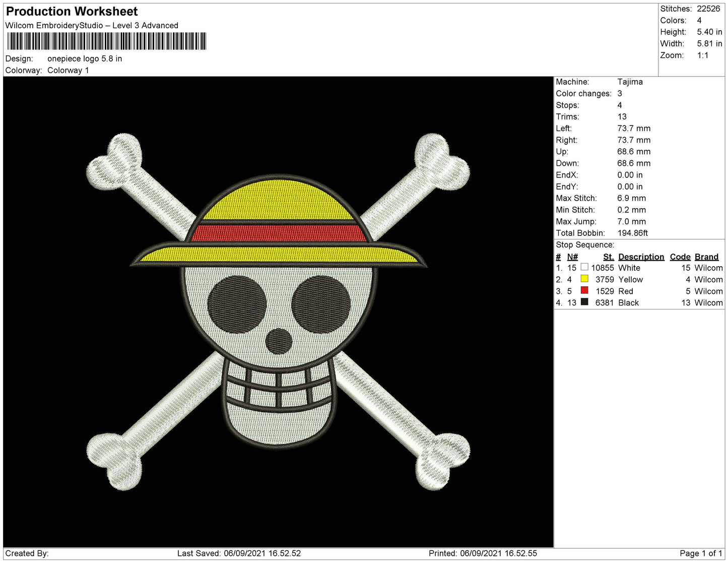Image resolution: width=728 pixels, height=563 pixels.
Task: Click 'Printed: 06/09/2021 16.52.55' footer text
Action: 483,553
